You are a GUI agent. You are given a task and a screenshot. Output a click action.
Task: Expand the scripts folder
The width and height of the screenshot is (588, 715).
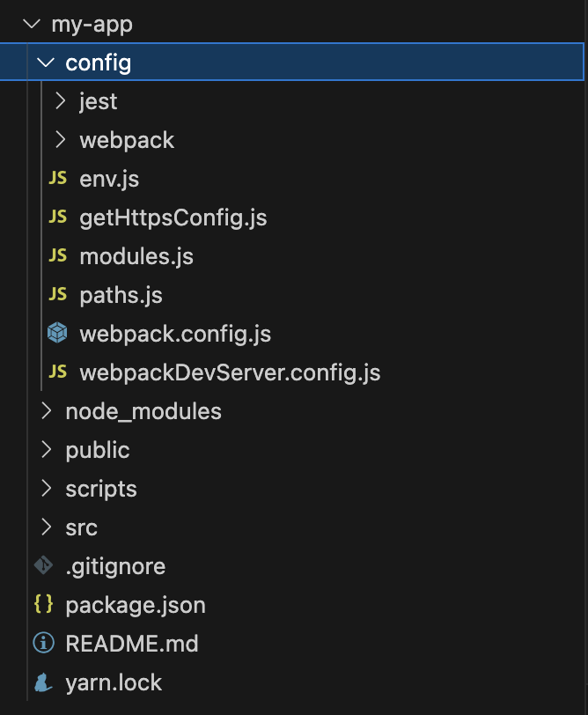click(100, 489)
